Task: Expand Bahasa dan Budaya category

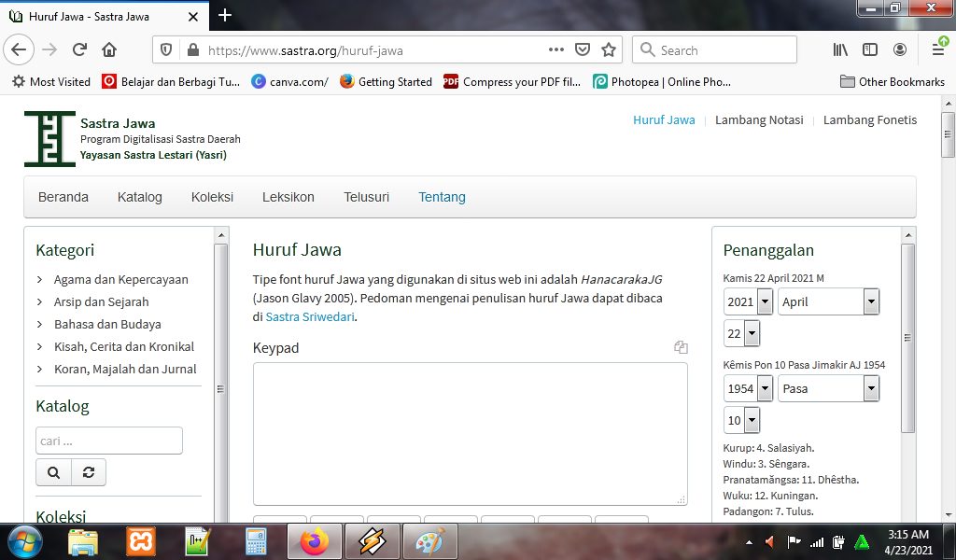Action: pos(107,324)
